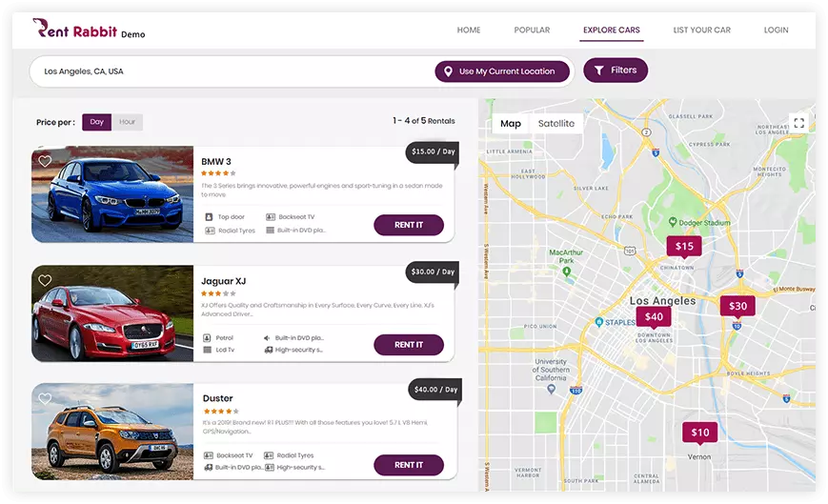828x504 pixels.
Task: Click Jaguar XJ High-security feature icon
Action: (269, 350)
